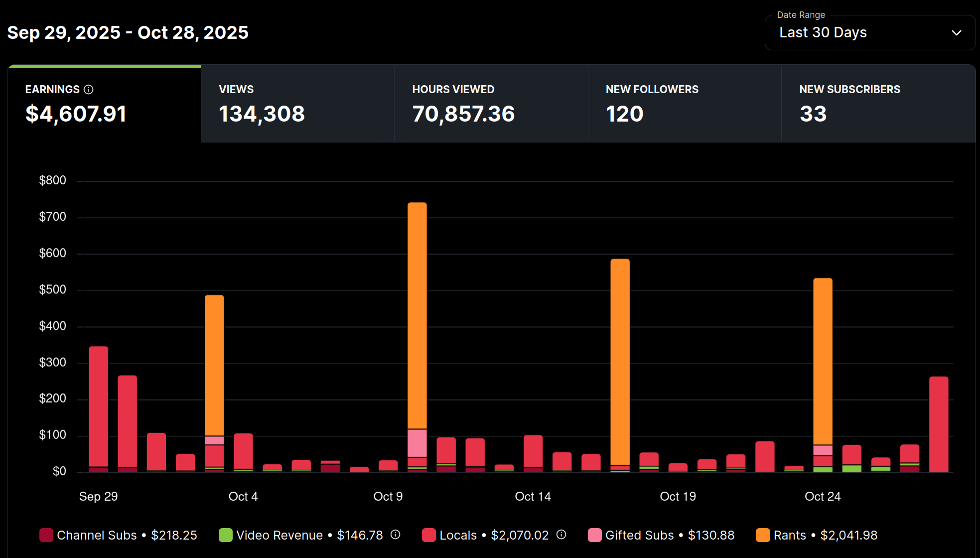The height and width of the screenshot is (558, 980).
Task: Click the Sep 29 red Locals bar
Action: point(98,406)
